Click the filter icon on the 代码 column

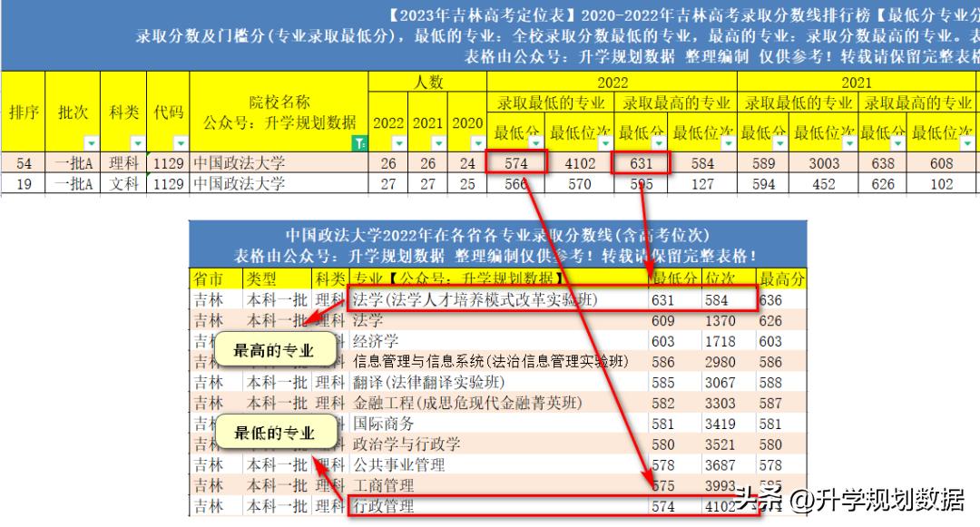pyautogui.click(x=179, y=142)
